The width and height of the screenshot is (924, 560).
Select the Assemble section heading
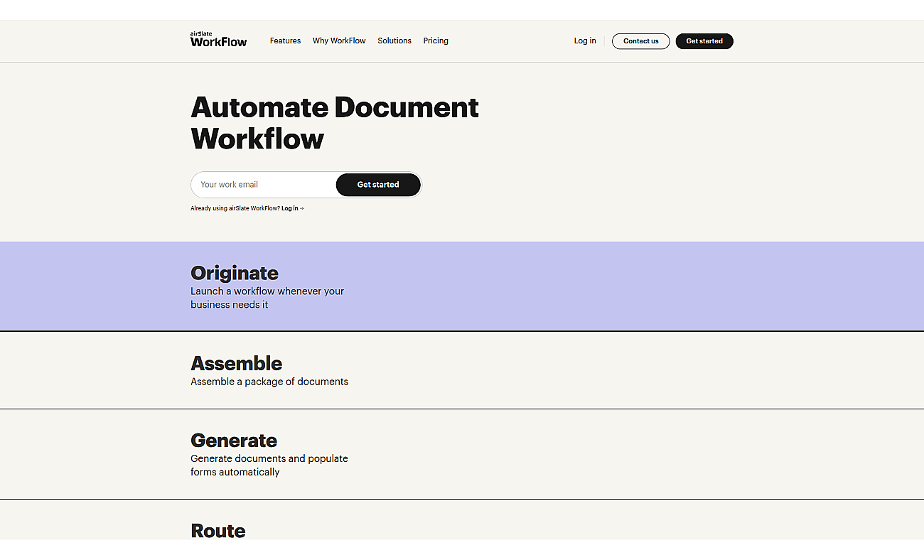[237, 363]
